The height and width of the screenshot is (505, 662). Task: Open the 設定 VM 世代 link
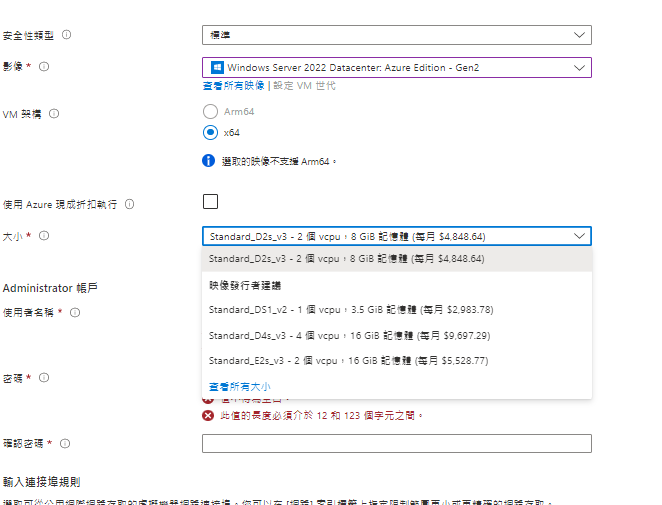(x=304, y=86)
